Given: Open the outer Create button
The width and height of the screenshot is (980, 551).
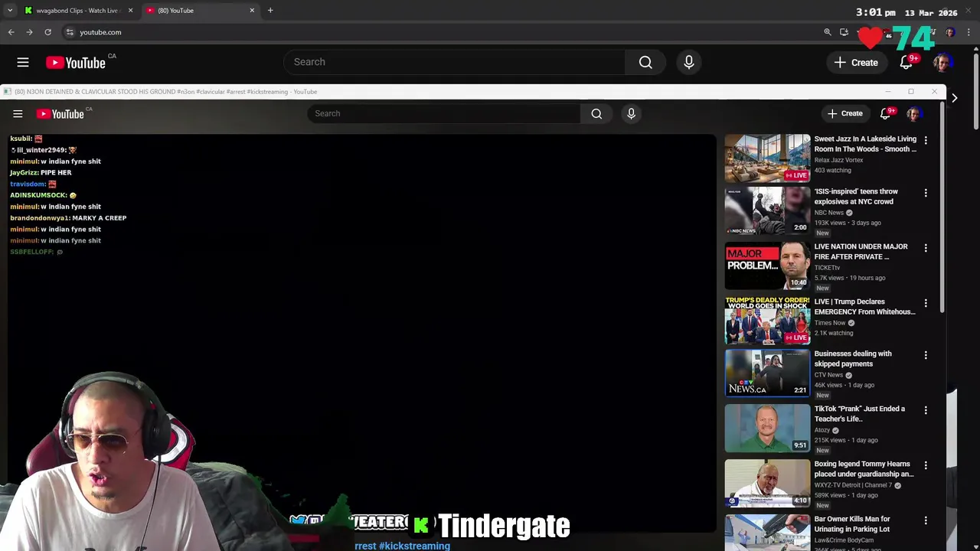Looking at the screenshot, I should 856,63.
